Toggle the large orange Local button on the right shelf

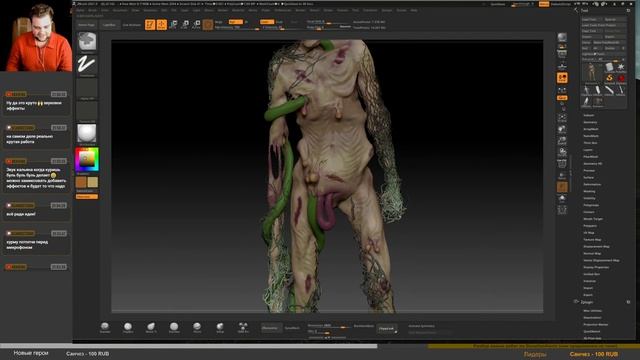(x=562, y=78)
